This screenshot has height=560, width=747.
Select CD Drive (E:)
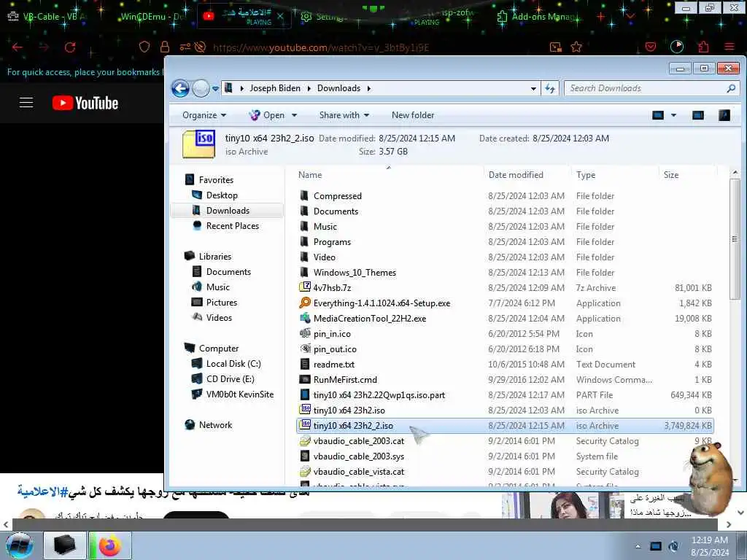pos(230,379)
